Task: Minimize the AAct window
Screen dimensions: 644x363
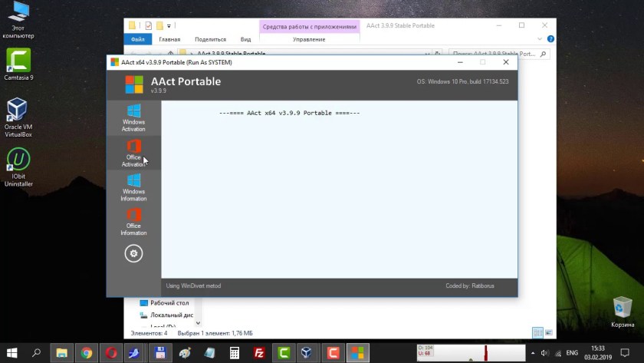Action: (460, 62)
